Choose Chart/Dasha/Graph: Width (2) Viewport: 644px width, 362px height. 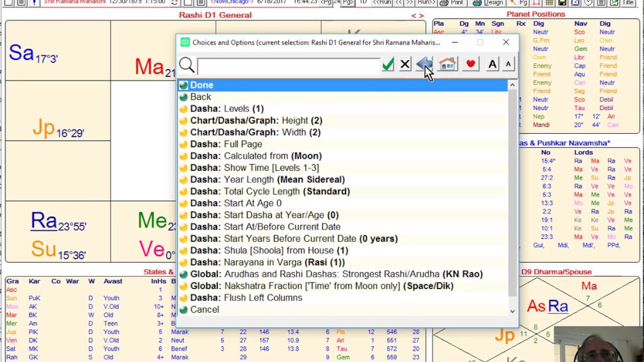point(343,132)
